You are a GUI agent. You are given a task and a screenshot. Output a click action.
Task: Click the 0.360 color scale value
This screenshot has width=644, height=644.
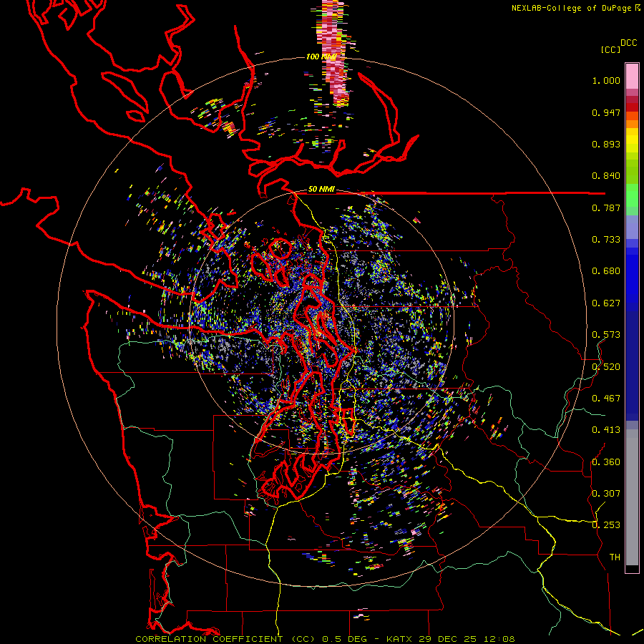click(606, 462)
